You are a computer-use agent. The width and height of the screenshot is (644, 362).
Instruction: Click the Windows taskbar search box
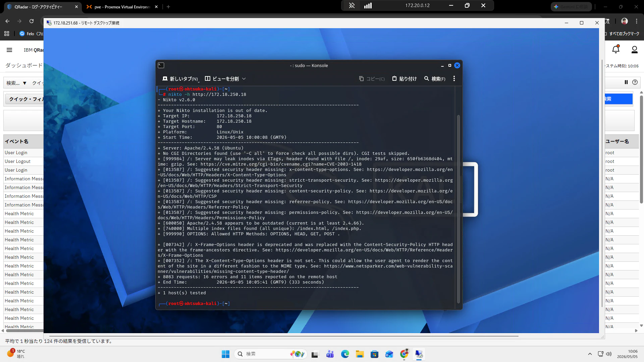pyautogui.click(x=270, y=354)
